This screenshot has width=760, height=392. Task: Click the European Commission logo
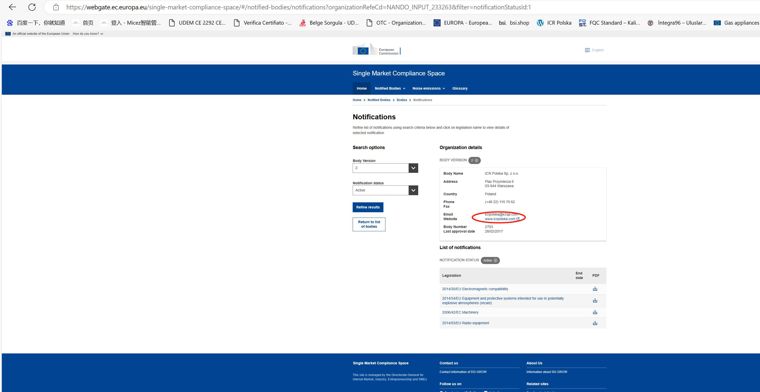[x=376, y=50]
